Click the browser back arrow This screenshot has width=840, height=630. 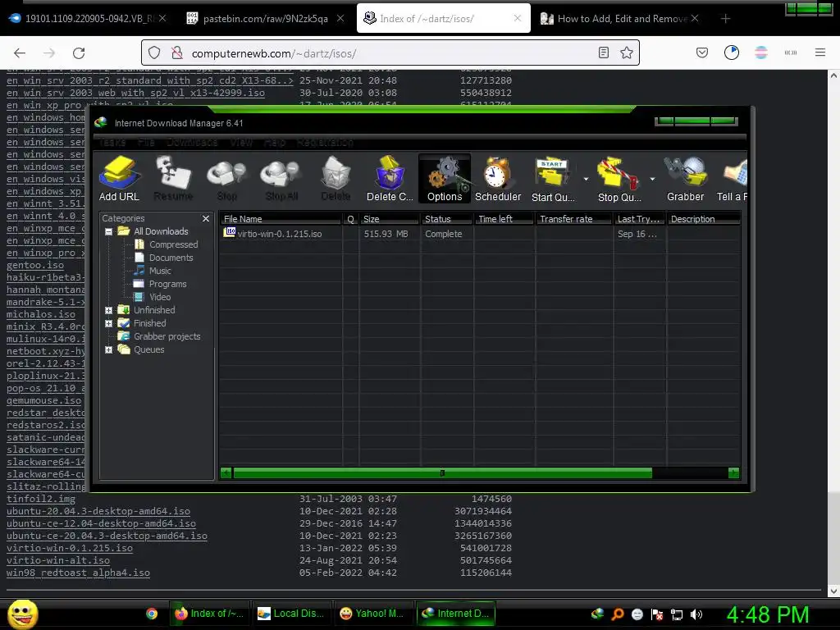pyautogui.click(x=20, y=53)
